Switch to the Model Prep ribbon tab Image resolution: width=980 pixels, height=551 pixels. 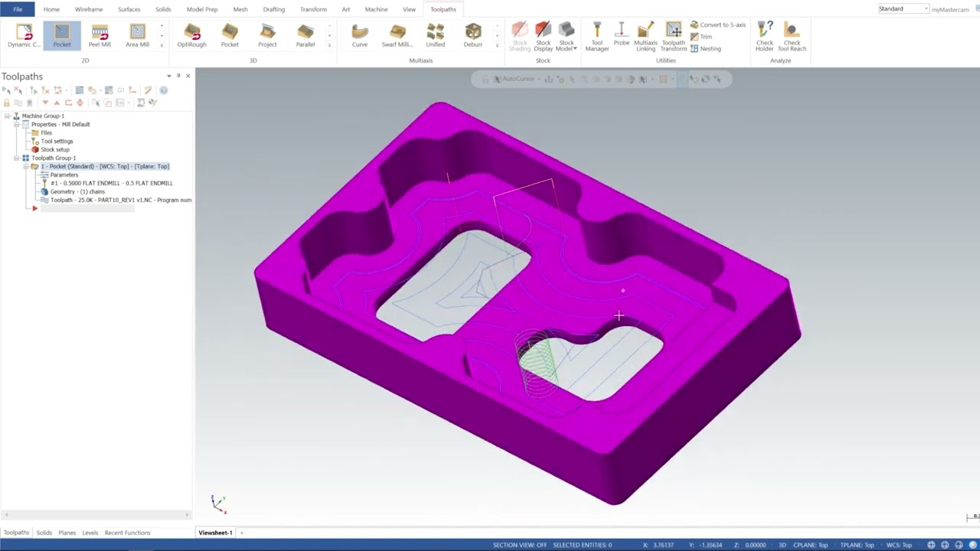(202, 9)
